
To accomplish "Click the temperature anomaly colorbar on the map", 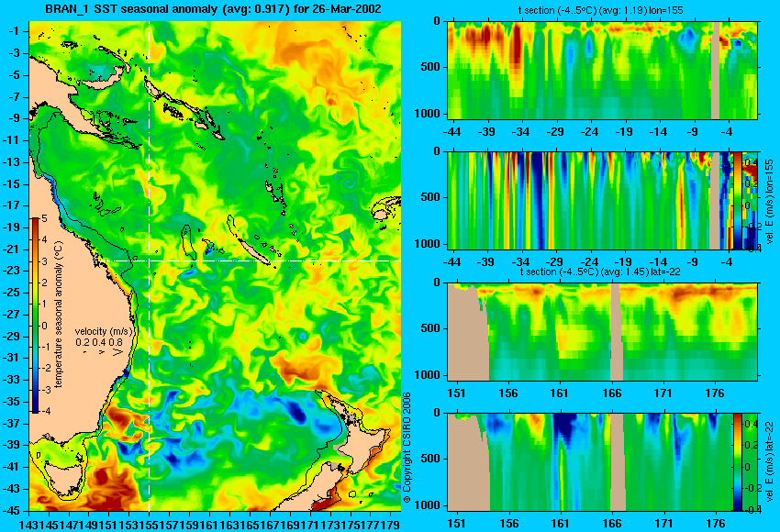I will click(36, 316).
